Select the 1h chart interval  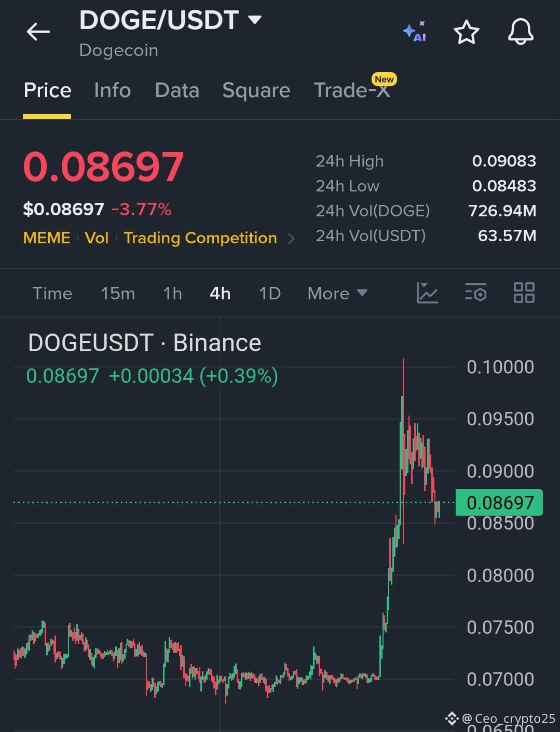coord(172,293)
